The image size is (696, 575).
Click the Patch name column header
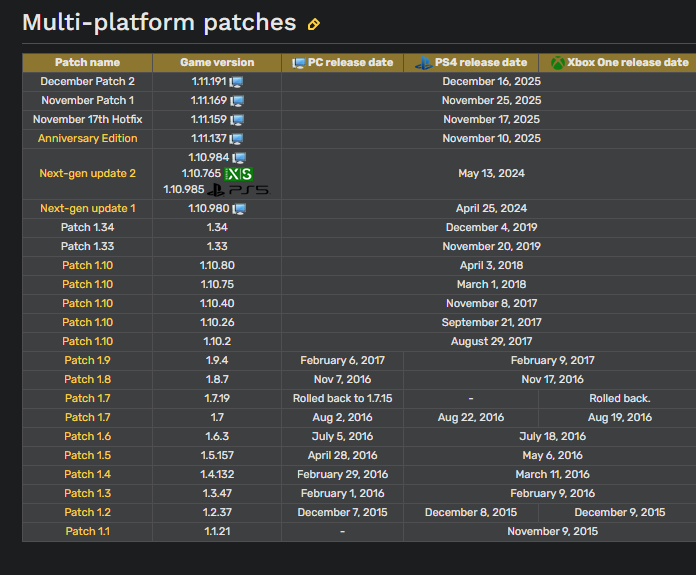87,63
